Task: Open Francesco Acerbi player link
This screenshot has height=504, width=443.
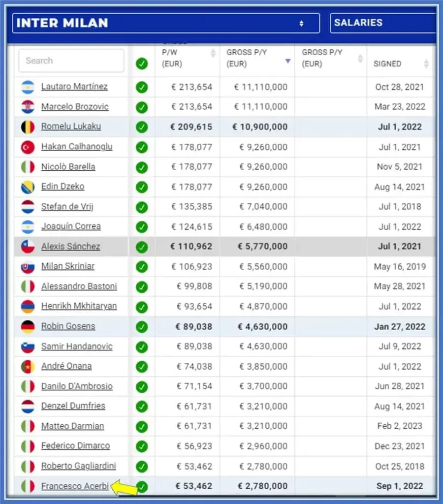Action: (x=75, y=486)
